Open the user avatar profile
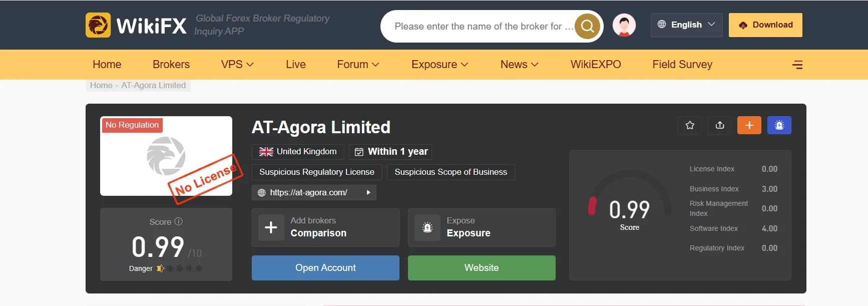This screenshot has width=868, height=306. tap(624, 25)
